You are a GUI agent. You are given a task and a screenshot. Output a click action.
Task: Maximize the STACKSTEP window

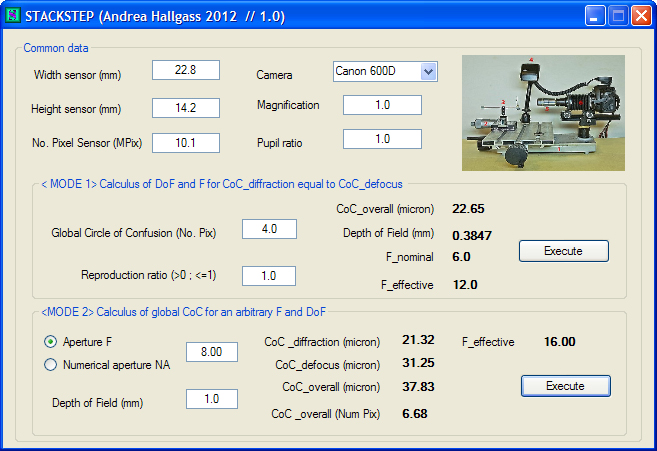click(618, 16)
